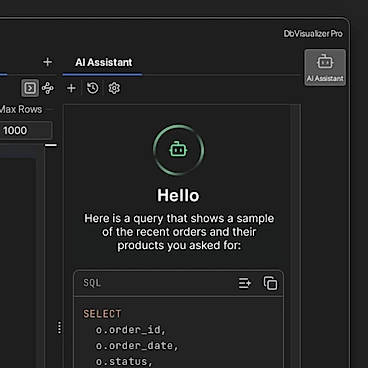Click the o.order_date line in the code
This screenshot has width=368, height=368.
click(137, 346)
